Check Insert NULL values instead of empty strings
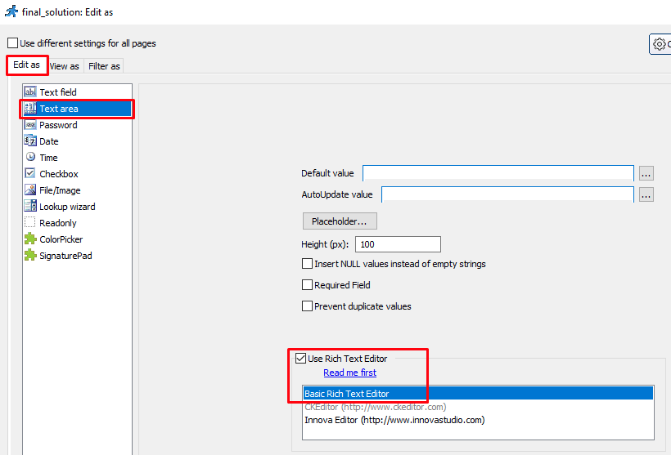 (308, 264)
